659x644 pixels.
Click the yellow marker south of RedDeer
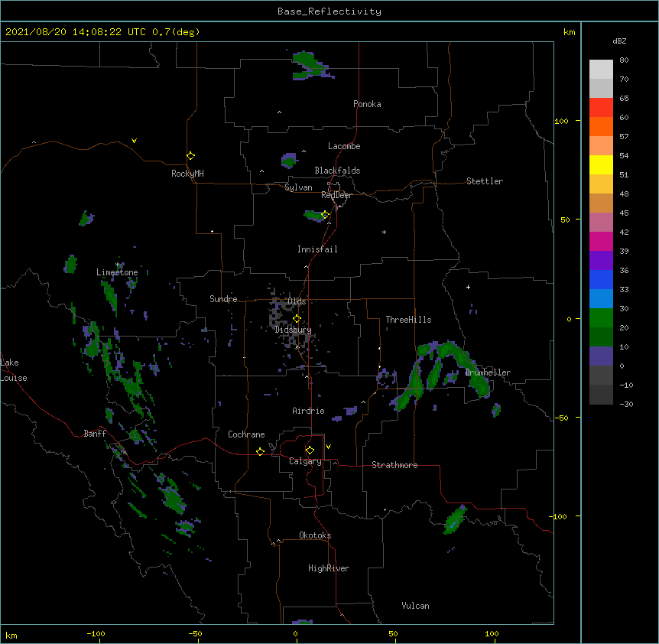(325, 215)
